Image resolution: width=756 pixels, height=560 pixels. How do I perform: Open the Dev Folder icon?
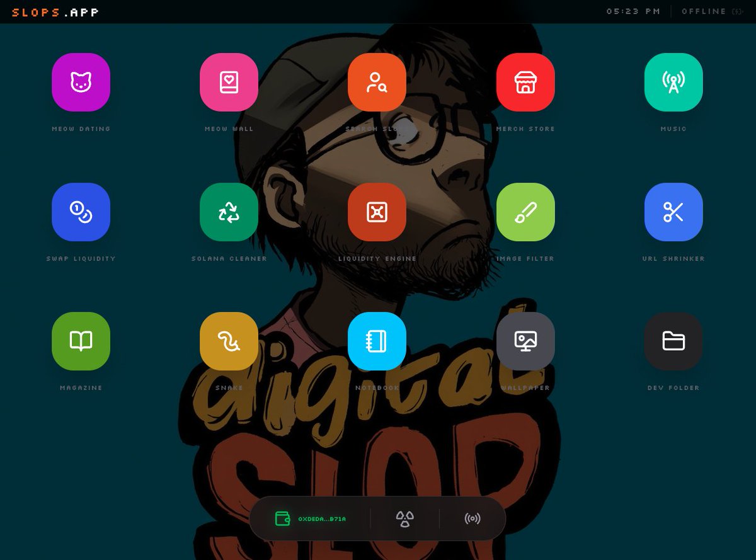click(x=673, y=341)
